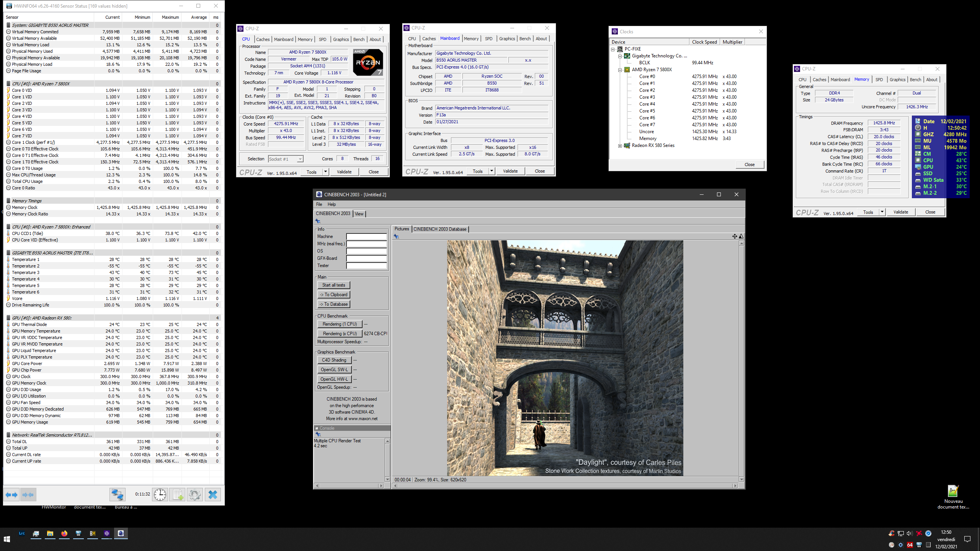Open Tools dropdown arrow in CPU-Z CPU window

(x=326, y=172)
